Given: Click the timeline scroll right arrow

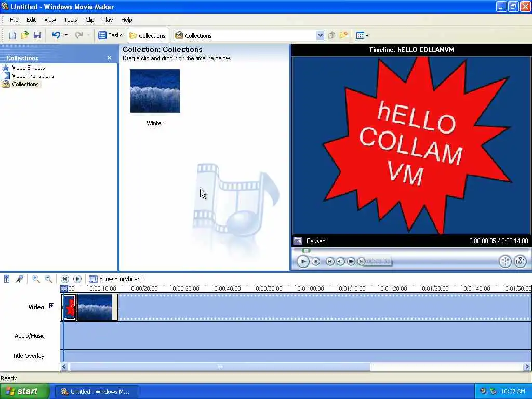Looking at the screenshot, I should (527, 367).
